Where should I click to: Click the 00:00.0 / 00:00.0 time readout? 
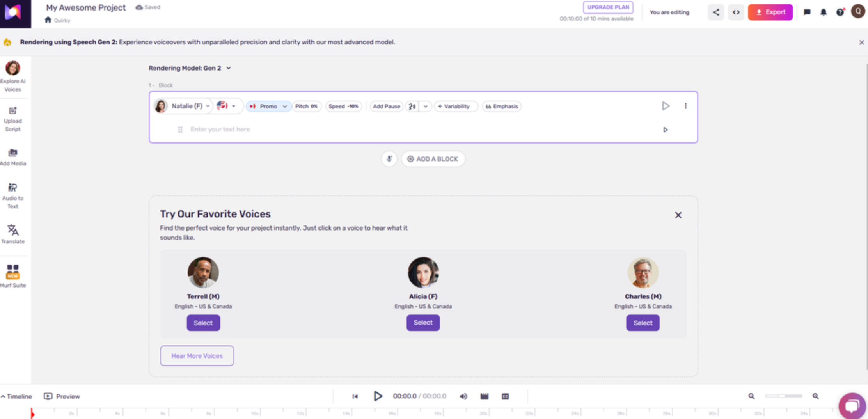pos(419,396)
